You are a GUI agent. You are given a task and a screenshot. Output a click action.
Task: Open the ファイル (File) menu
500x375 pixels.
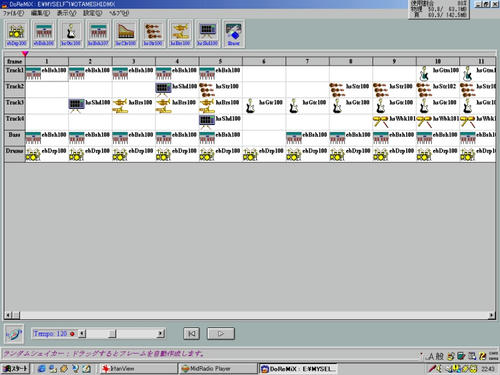pos(13,13)
